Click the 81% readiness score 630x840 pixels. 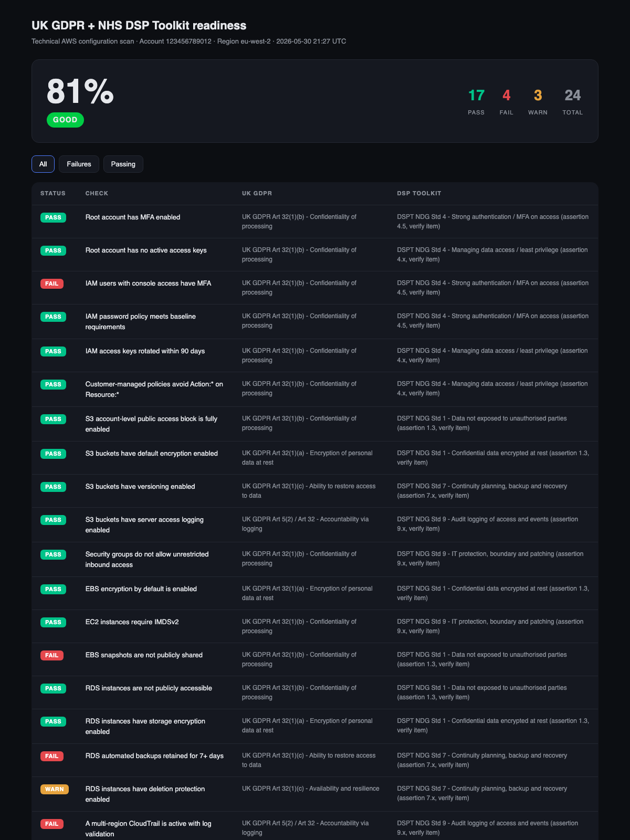click(80, 92)
